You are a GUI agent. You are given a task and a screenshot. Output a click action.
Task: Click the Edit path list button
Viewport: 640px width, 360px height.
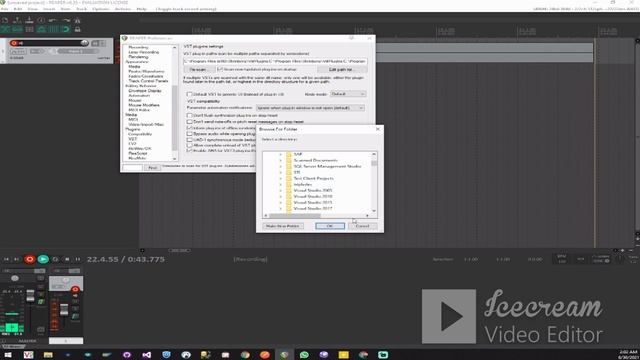tap(341, 70)
